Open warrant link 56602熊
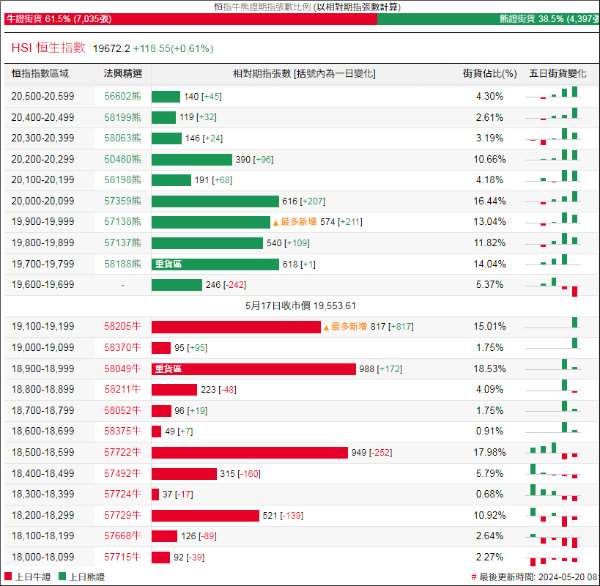The height and width of the screenshot is (586, 600). (x=123, y=96)
